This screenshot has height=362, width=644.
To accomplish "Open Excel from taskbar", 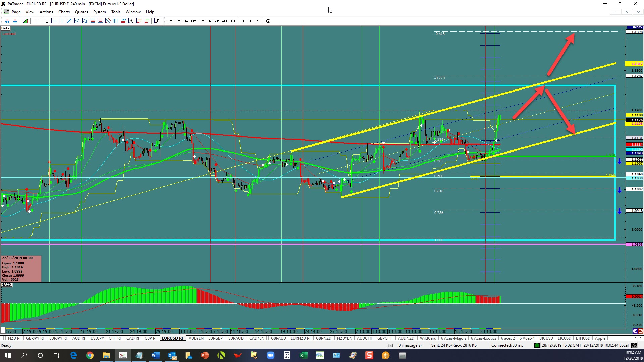I will 303,355.
